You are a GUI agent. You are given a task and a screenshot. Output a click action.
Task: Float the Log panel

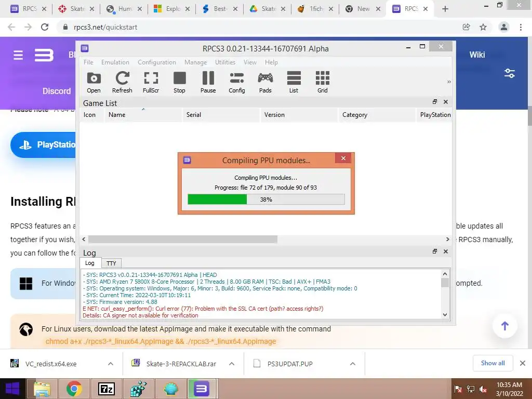tap(435, 251)
